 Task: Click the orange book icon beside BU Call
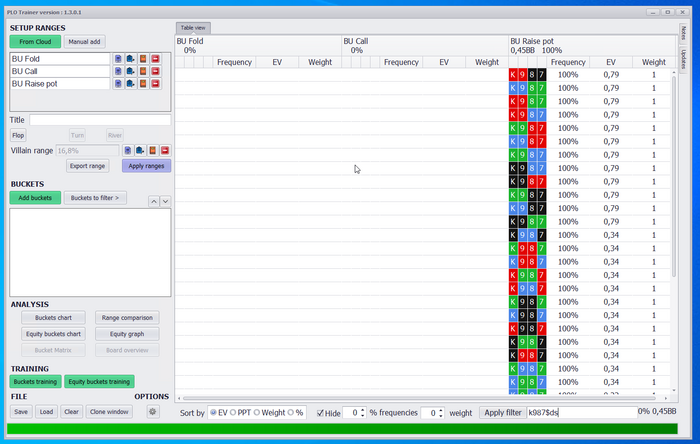(143, 71)
